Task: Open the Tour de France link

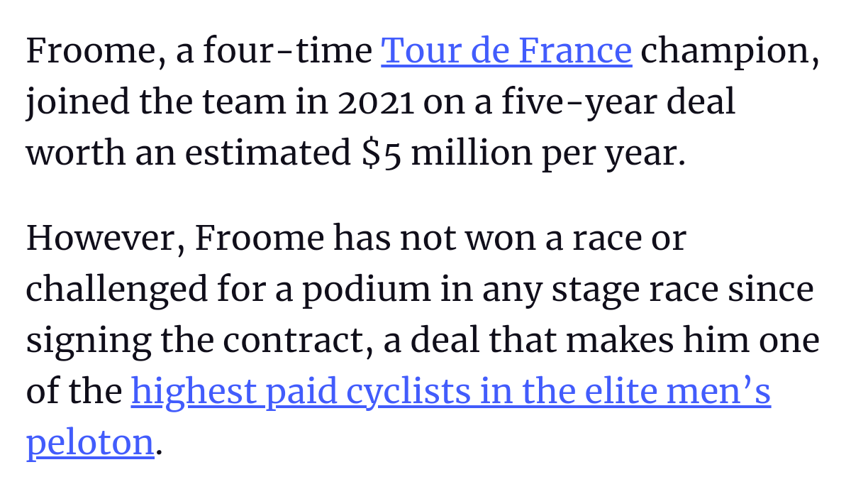Action: (506, 51)
